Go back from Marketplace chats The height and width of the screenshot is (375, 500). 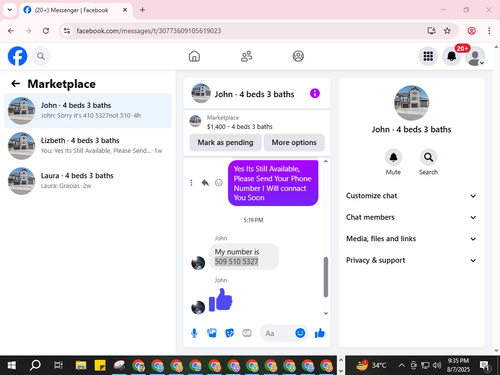pyautogui.click(x=16, y=83)
